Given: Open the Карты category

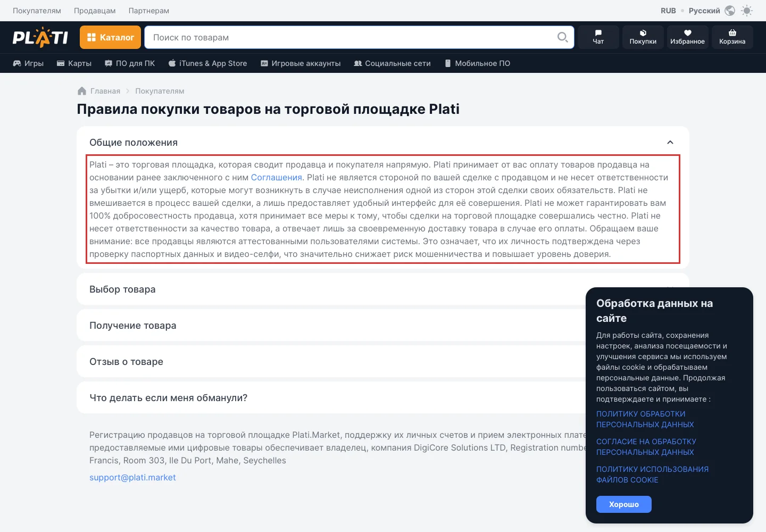Looking at the screenshot, I should point(74,63).
